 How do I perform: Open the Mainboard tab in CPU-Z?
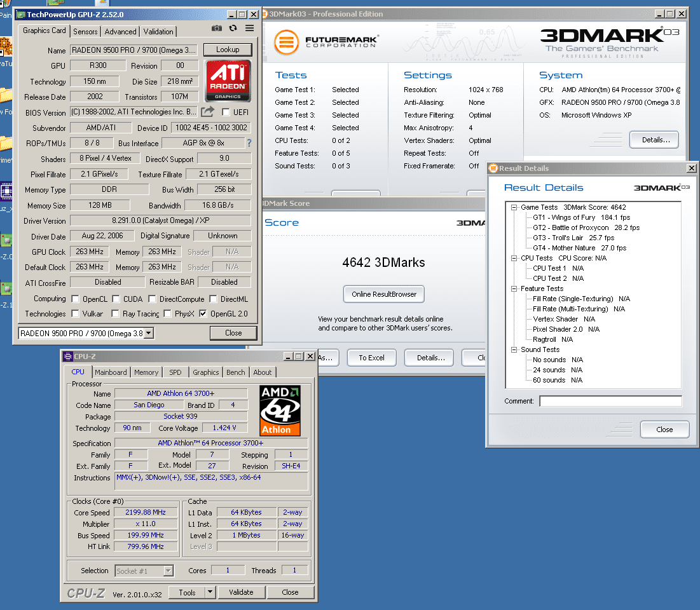[111, 372]
